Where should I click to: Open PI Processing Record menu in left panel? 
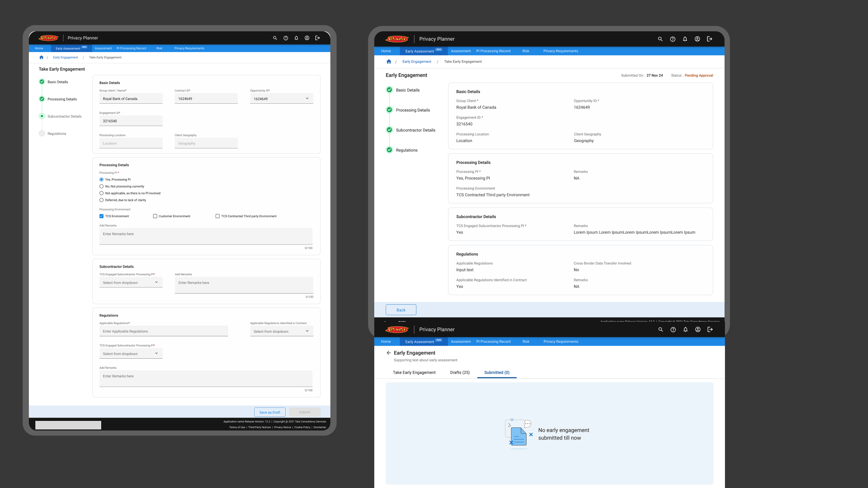[x=131, y=48]
